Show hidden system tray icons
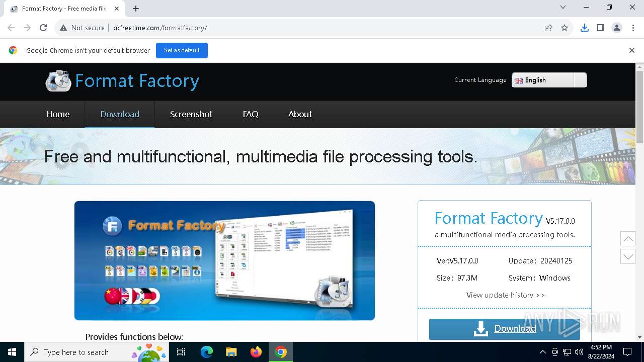Viewport: 644px width, 362px height. click(542, 352)
